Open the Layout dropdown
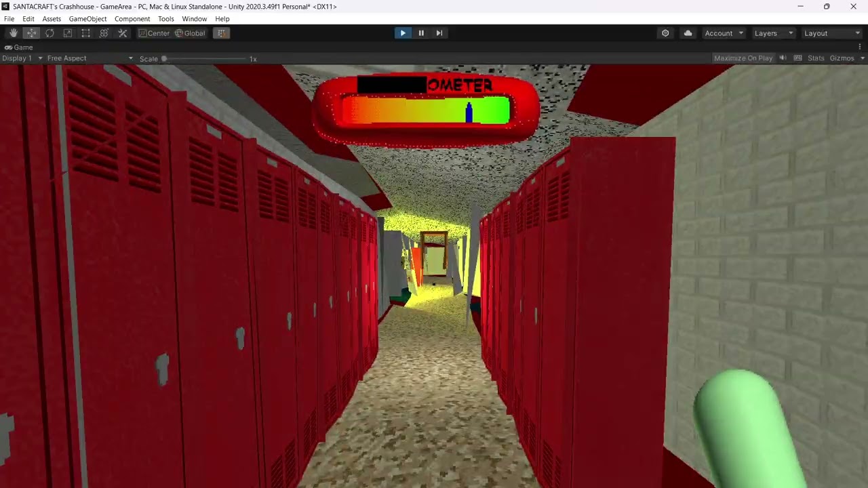The image size is (868, 488). (831, 33)
